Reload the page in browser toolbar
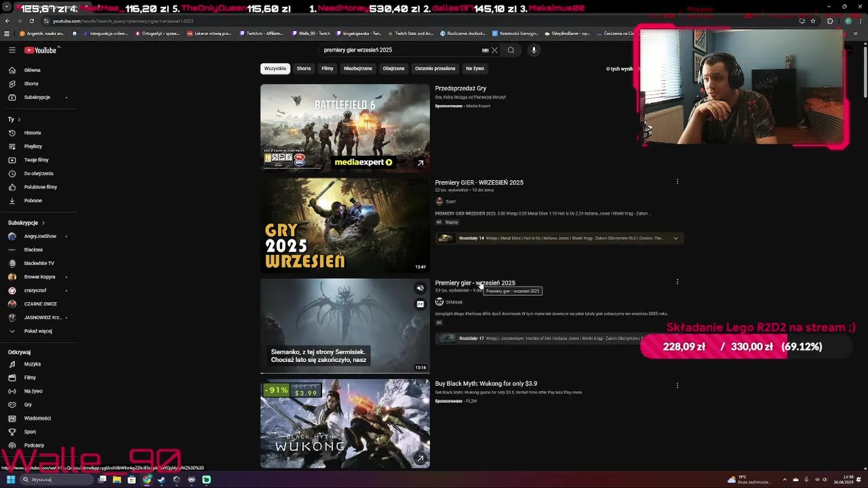This screenshot has height=488, width=868. pyautogui.click(x=33, y=21)
